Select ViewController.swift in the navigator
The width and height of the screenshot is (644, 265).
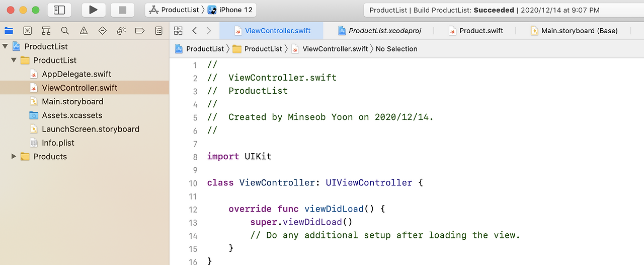[x=79, y=88]
